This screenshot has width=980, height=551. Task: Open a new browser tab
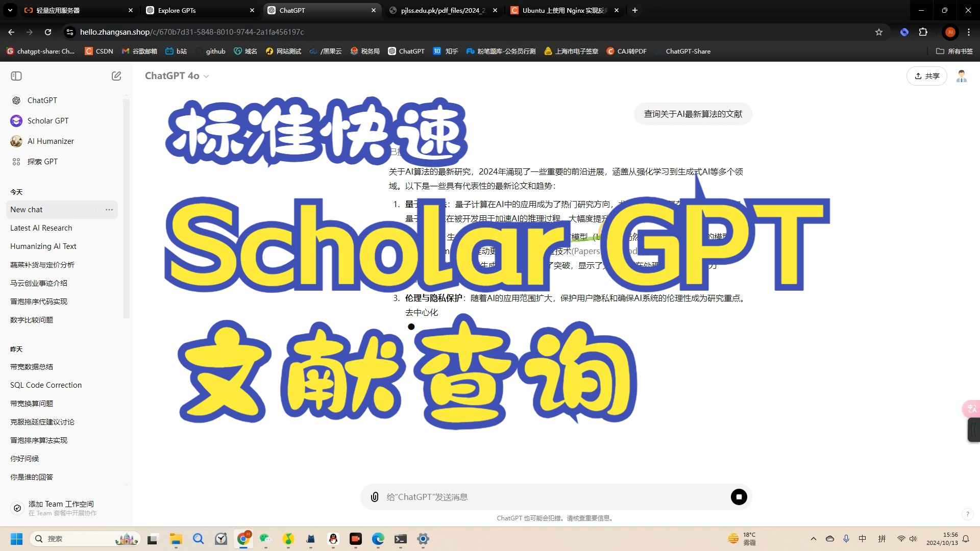click(635, 10)
